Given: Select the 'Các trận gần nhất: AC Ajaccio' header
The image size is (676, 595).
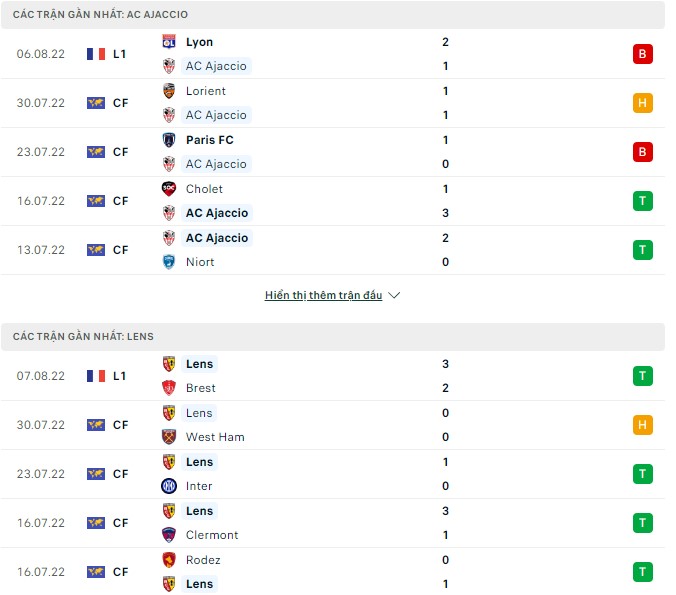Looking at the screenshot, I should (100, 15).
